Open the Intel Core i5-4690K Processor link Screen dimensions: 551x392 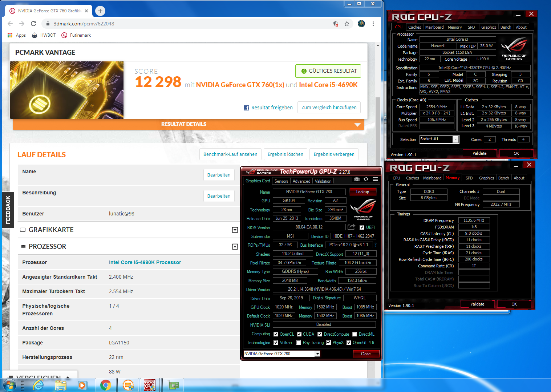click(x=145, y=262)
